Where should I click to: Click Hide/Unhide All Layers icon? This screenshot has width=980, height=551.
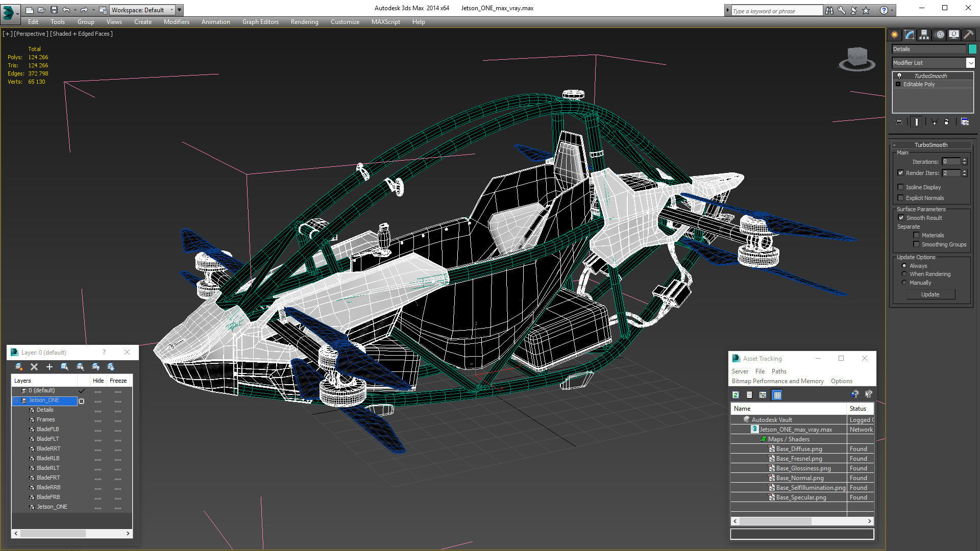pyautogui.click(x=95, y=367)
